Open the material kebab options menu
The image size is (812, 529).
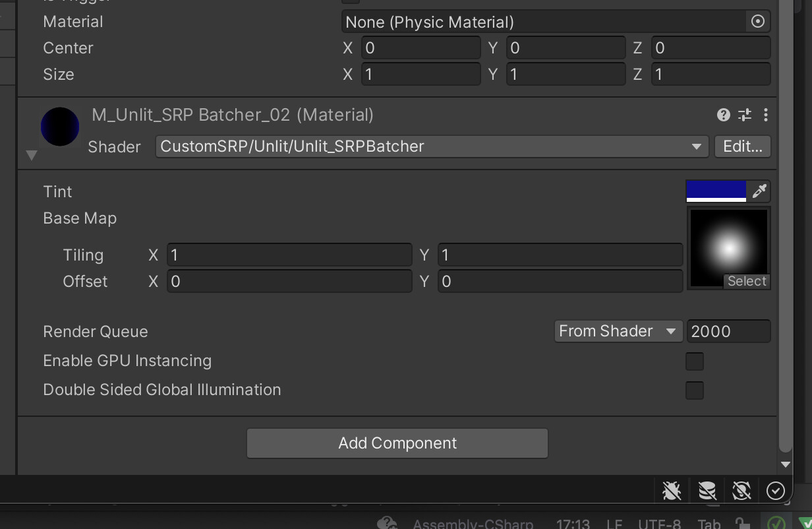[x=765, y=115]
